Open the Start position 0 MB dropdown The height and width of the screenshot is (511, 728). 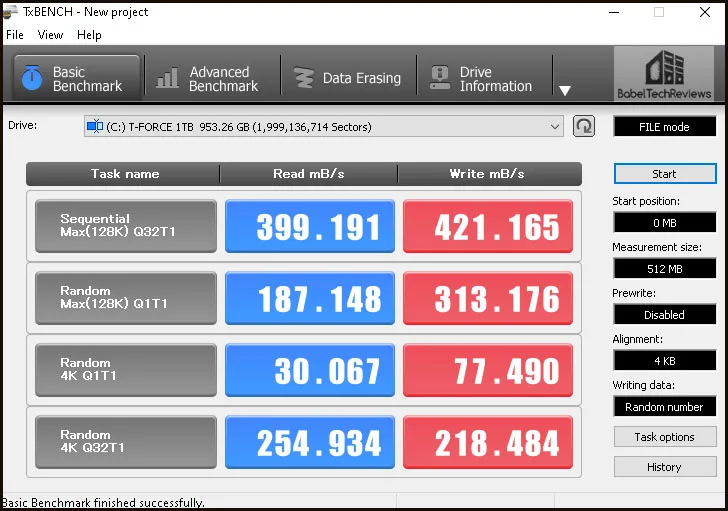tap(665, 223)
